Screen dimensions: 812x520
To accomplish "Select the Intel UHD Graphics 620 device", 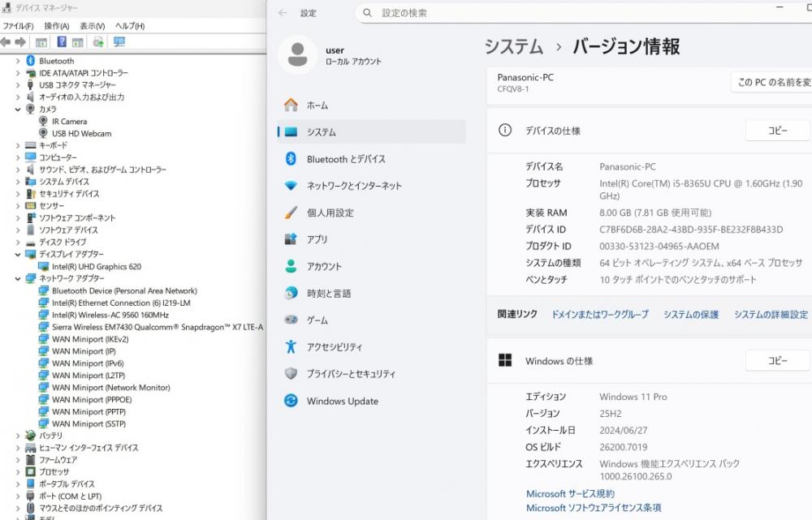I will click(x=96, y=266).
